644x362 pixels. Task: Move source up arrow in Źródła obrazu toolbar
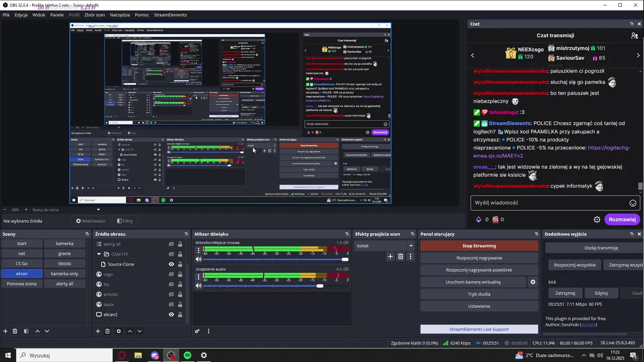(130, 331)
